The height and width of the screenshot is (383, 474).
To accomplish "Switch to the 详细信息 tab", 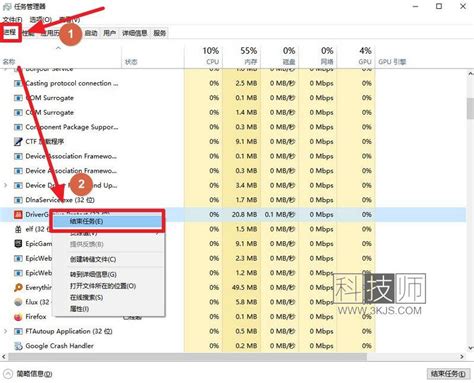I will pos(134,33).
